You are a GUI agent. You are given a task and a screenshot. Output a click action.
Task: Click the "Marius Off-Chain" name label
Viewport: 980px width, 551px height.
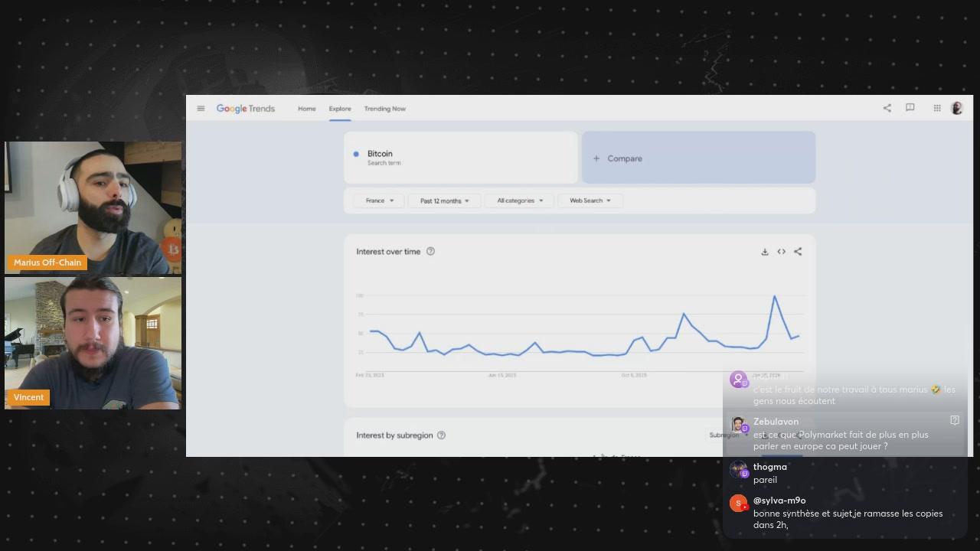(x=47, y=262)
